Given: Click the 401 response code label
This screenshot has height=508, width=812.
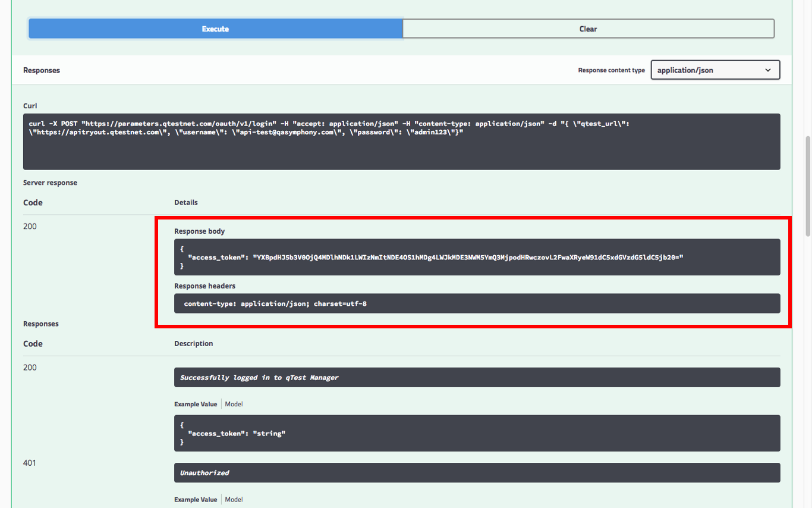Looking at the screenshot, I should click(x=30, y=463).
